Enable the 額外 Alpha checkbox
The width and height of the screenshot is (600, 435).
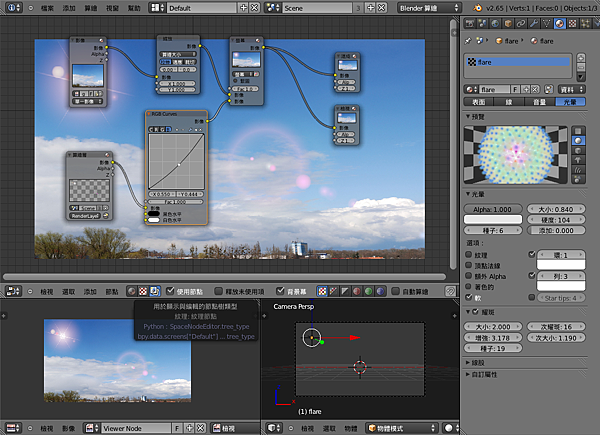click(x=468, y=276)
